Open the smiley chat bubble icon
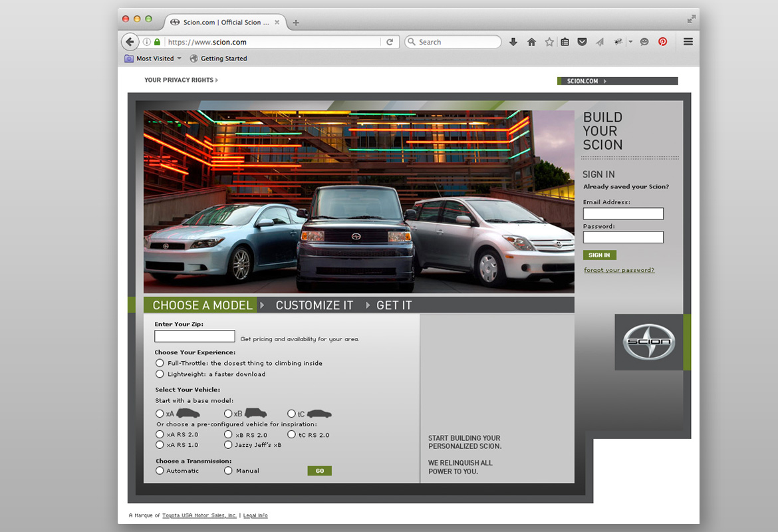Viewport: 778px width, 532px height. 644,42
